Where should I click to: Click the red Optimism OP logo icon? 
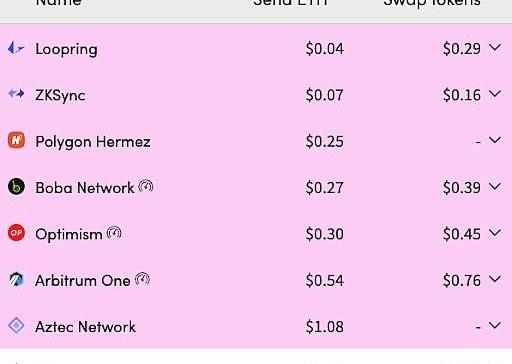[x=16, y=232]
